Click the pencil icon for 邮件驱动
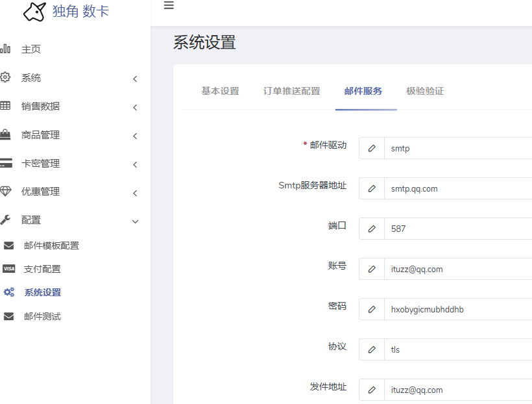Image resolution: width=532 pixels, height=404 pixels. coord(372,148)
